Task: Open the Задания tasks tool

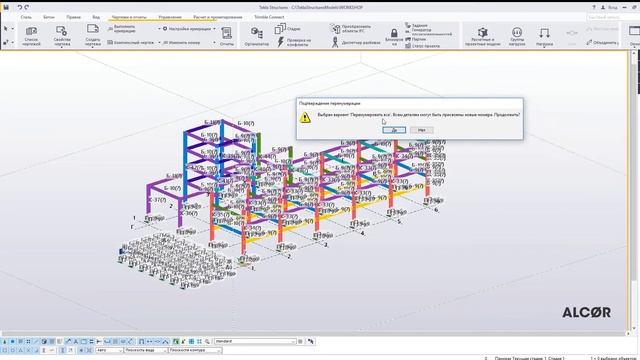Action: tap(416, 25)
